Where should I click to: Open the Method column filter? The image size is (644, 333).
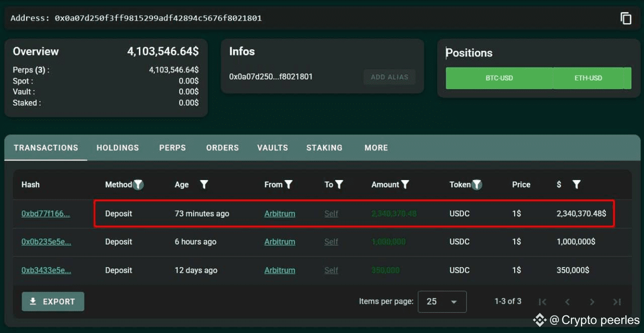pyautogui.click(x=138, y=185)
